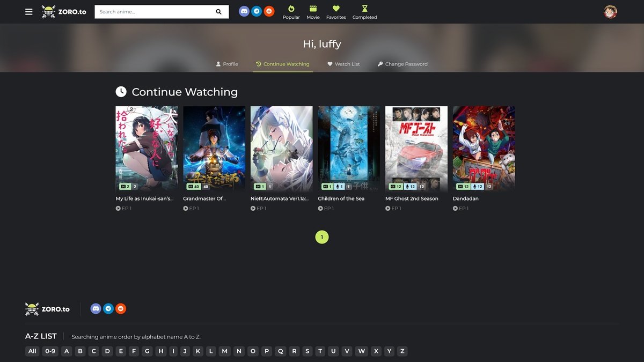The width and height of the screenshot is (644, 362).
Task: Open the Change Password tab
Action: 402,64
